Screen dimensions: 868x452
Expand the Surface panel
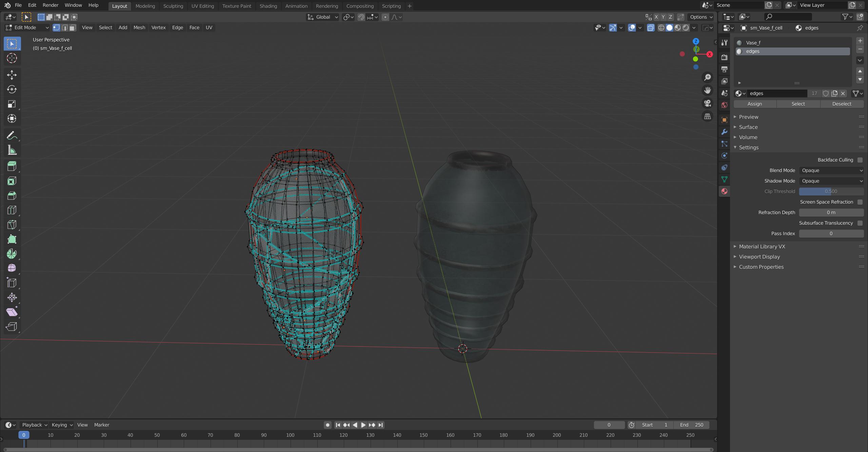(x=748, y=127)
